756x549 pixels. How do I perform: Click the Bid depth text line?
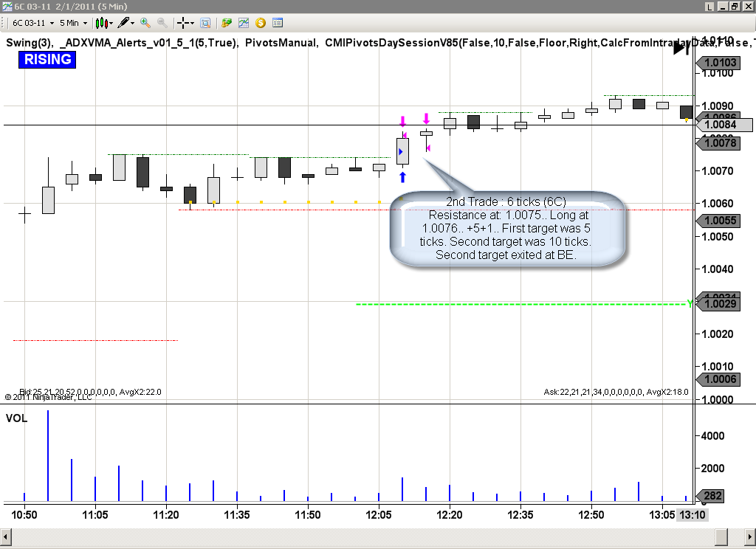tap(90, 392)
